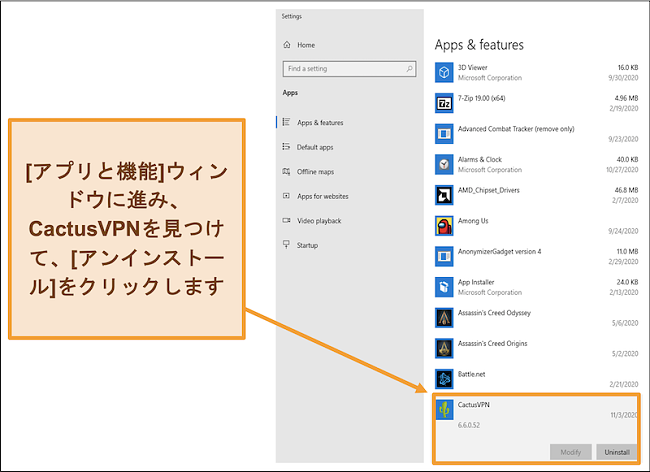Go to Offline maps settings
The image size is (650, 472).
coord(315,172)
